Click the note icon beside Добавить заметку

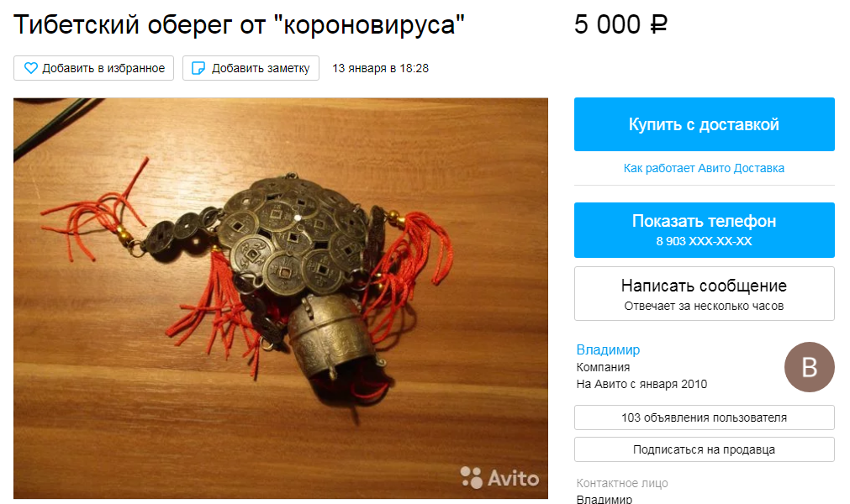(x=198, y=68)
